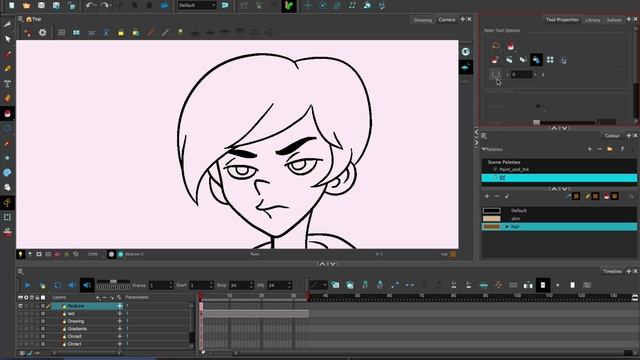This screenshot has height=360, width=640.
Task: Click the Save scene icon
Action: pos(41,5)
